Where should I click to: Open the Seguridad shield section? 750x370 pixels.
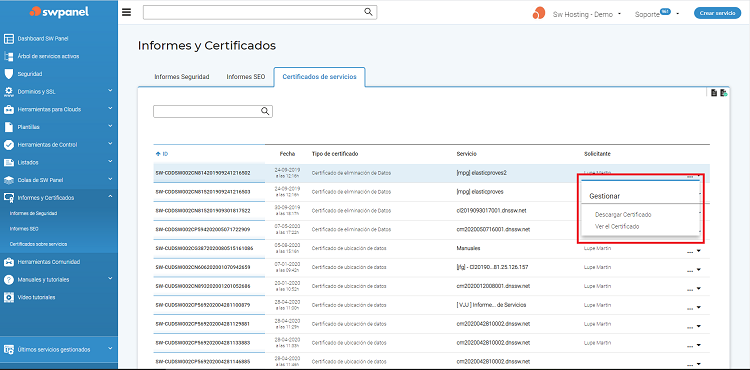coord(30,74)
